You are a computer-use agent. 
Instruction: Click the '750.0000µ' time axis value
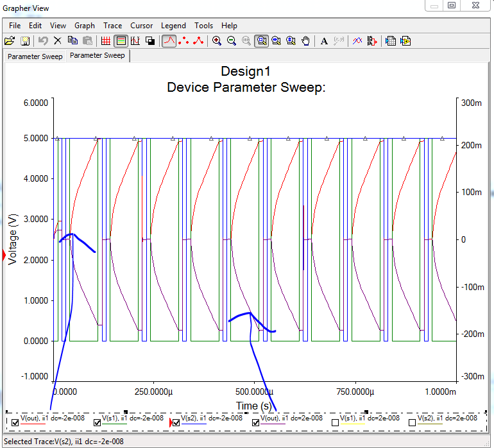pos(355,392)
